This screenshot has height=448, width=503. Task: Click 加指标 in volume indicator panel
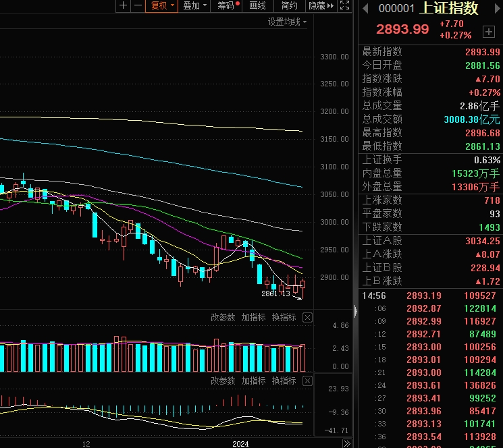253,317
